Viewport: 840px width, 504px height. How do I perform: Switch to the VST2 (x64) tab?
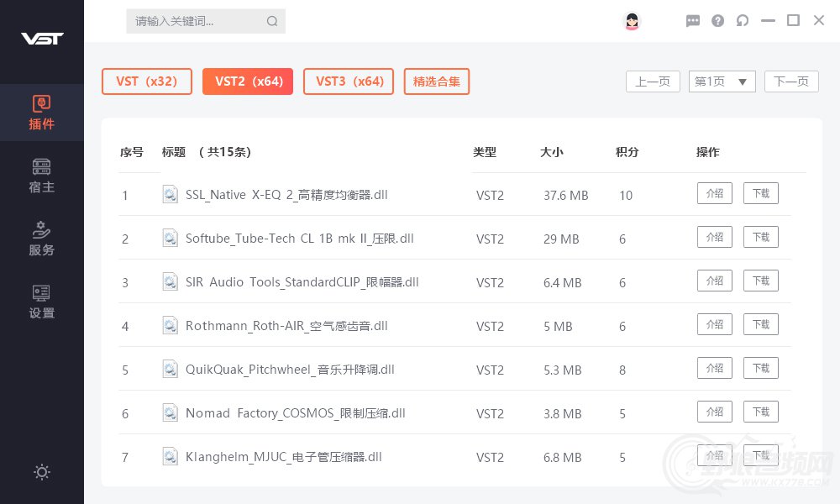point(248,81)
